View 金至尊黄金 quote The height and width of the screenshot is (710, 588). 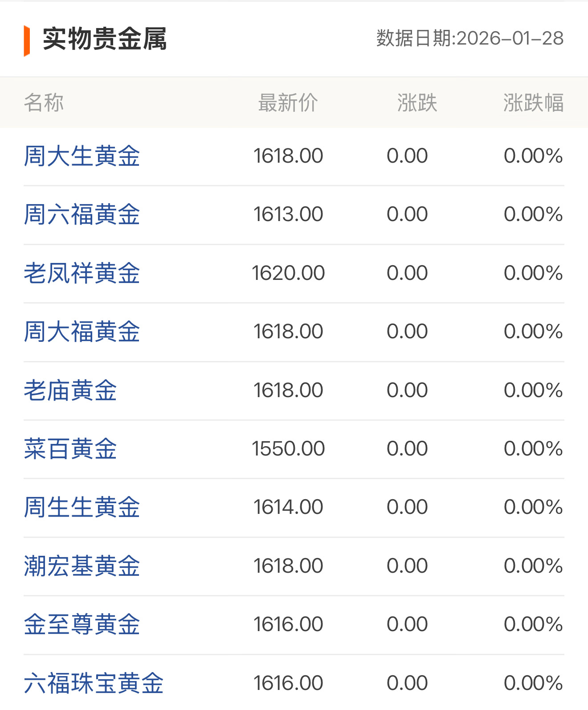pyautogui.click(x=82, y=624)
